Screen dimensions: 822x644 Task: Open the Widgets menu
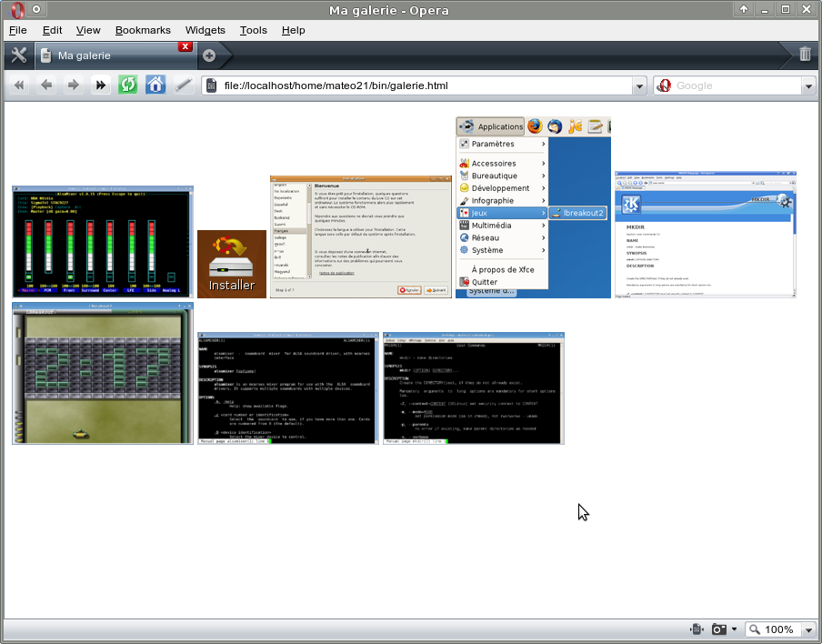205,30
